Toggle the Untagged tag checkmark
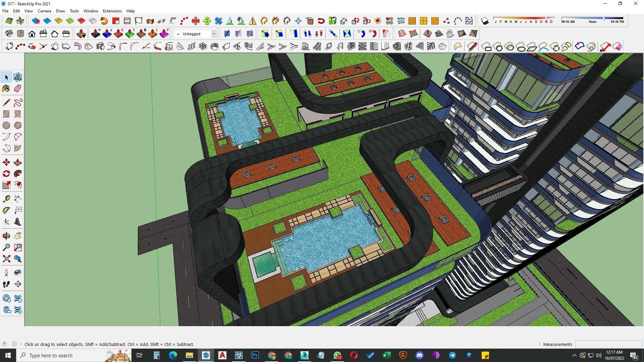644x362 pixels. (x=178, y=34)
